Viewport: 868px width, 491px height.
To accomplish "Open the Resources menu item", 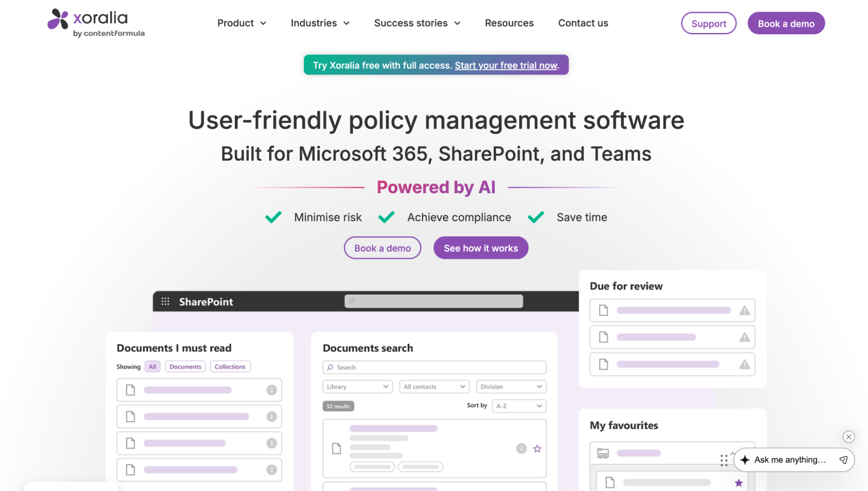I will [x=509, y=23].
